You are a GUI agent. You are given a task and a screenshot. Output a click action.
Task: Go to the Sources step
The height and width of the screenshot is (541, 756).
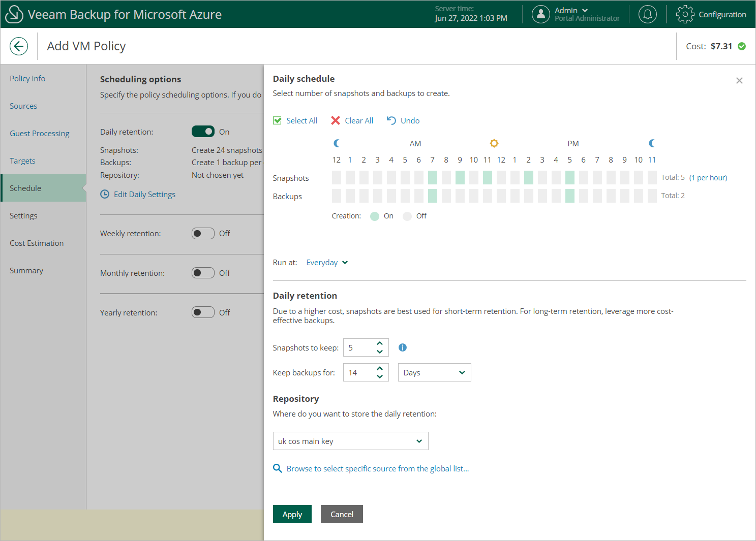coord(23,106)
